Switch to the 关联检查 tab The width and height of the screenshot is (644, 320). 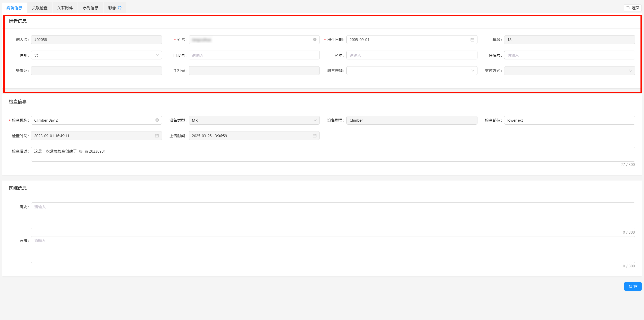coord(39,8)
